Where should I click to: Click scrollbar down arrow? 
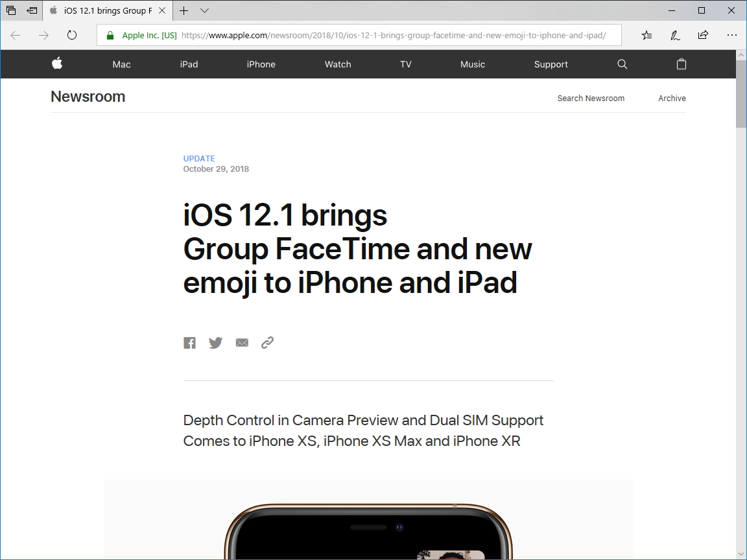coord(741,555)
